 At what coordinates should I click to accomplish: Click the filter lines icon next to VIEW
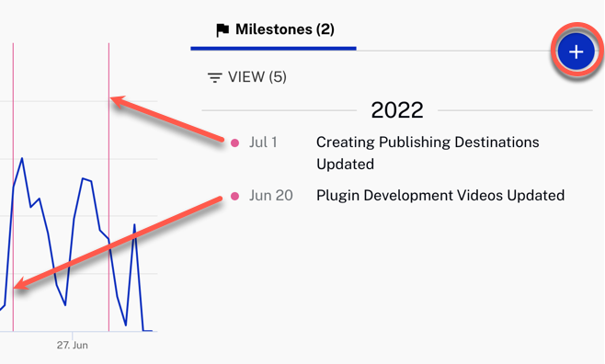pyautogui.click(x=215, y=77)
